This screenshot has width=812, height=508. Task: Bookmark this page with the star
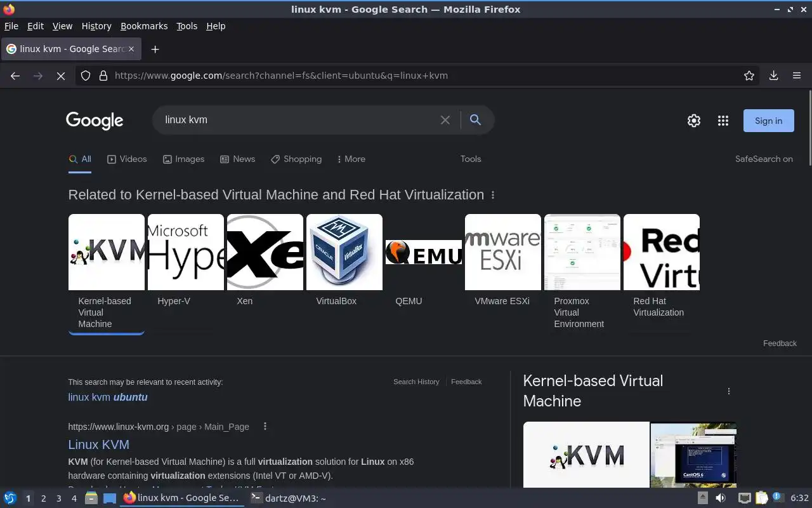pos(749,76)
